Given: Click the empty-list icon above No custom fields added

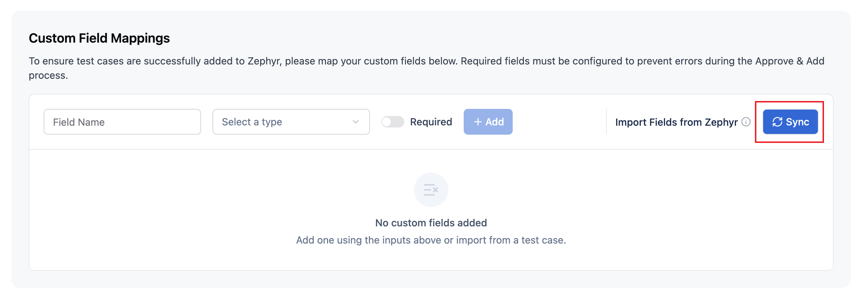Looking at the screenshot, I should click(x=431, y=190).
